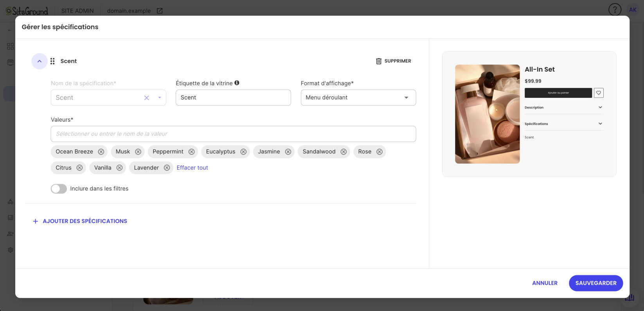Open the Nom de la spécification dropdown arrow
Viewport: 644px width, 311px height.
[x=160, y=98]
